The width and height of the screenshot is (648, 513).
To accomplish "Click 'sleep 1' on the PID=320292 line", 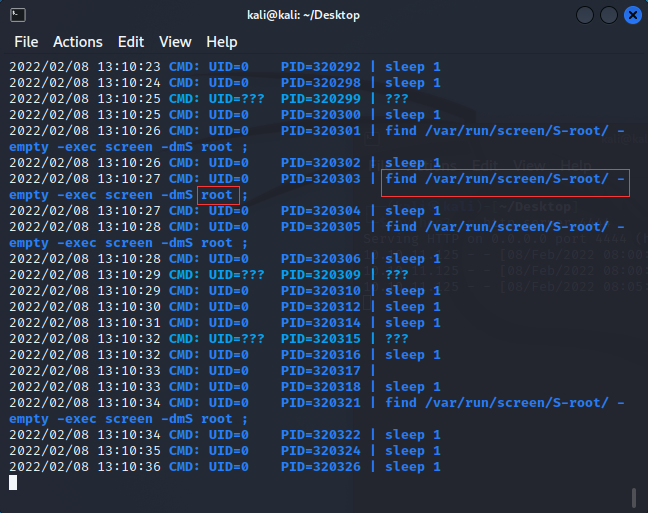I will tap(412, 67).
